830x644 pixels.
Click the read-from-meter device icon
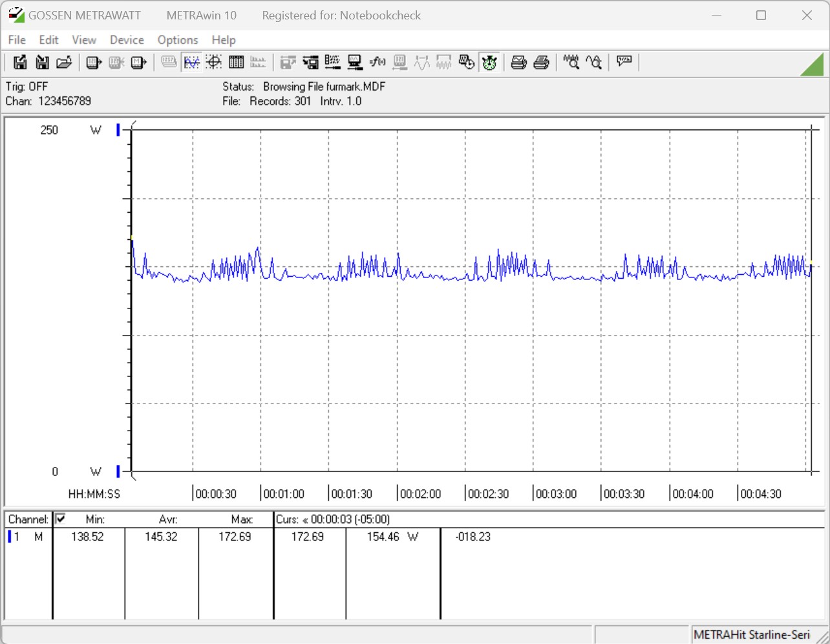94,62
